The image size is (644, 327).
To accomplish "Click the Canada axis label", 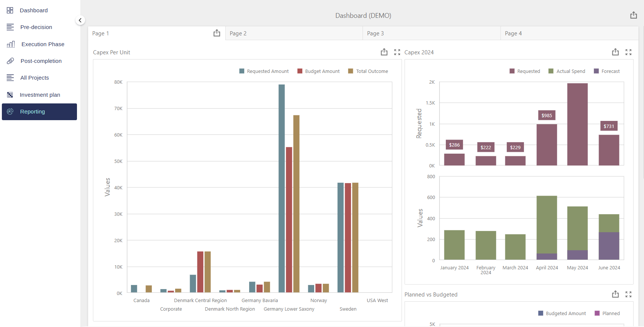I will click(141, 301).
